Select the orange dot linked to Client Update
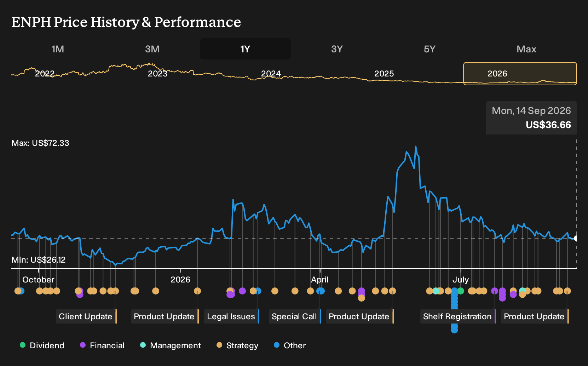588x366 pixels. click(x=115, y=291)
